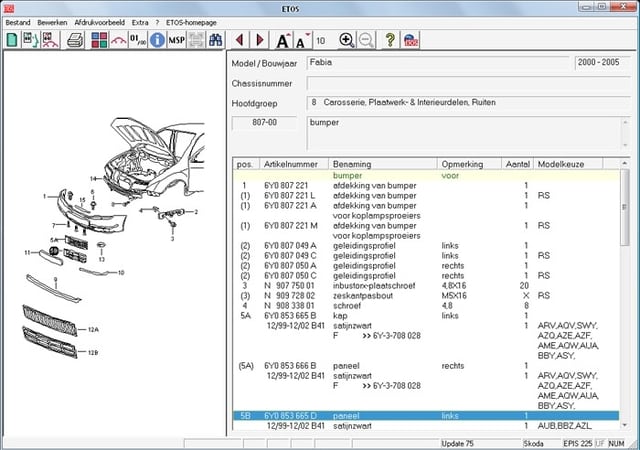Open the Afdrukvoorbeeld menu
This screenshot has width=640, height=450.
tap(100, 22)
